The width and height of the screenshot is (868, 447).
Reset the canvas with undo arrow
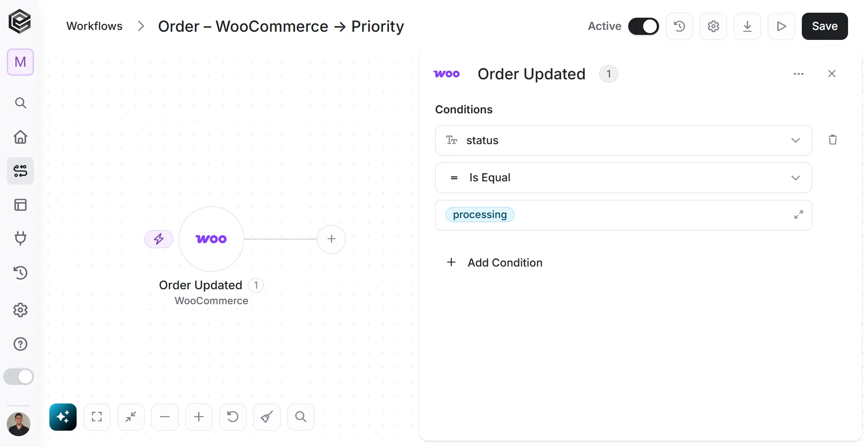pyautogui.click(x=233, y=417)
